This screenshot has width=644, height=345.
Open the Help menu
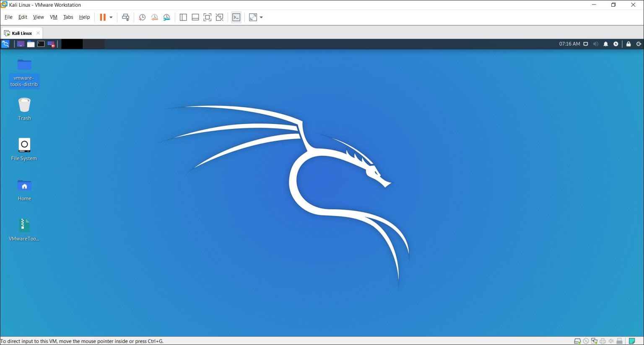(x=84, y=17)
